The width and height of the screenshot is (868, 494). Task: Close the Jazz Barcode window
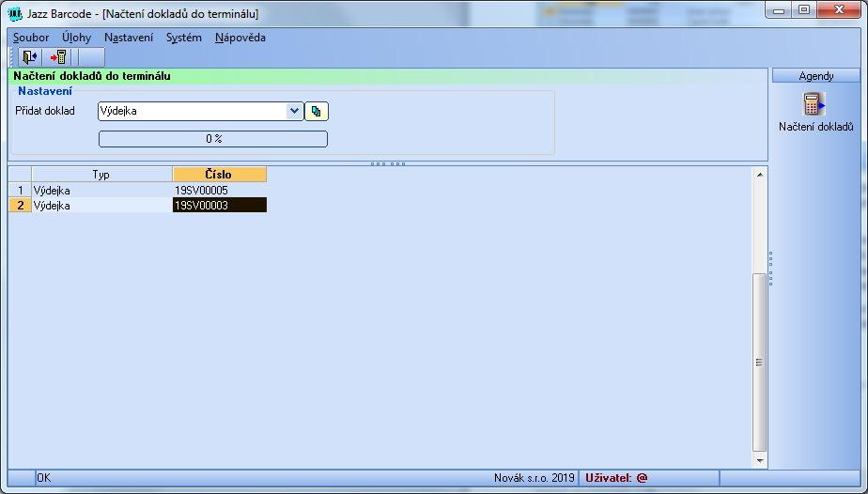839,10
